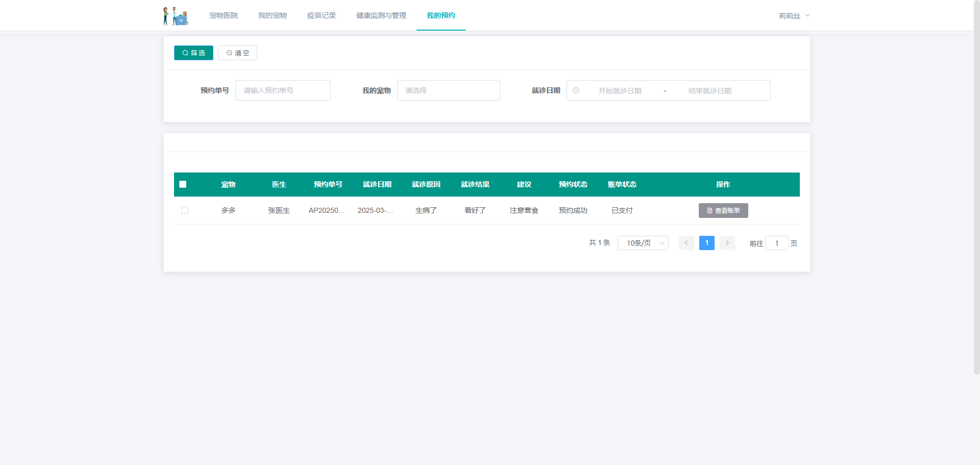Toggle the select-all checkbox in table header
The image size is (980, 465).
(x=183, y=184)
